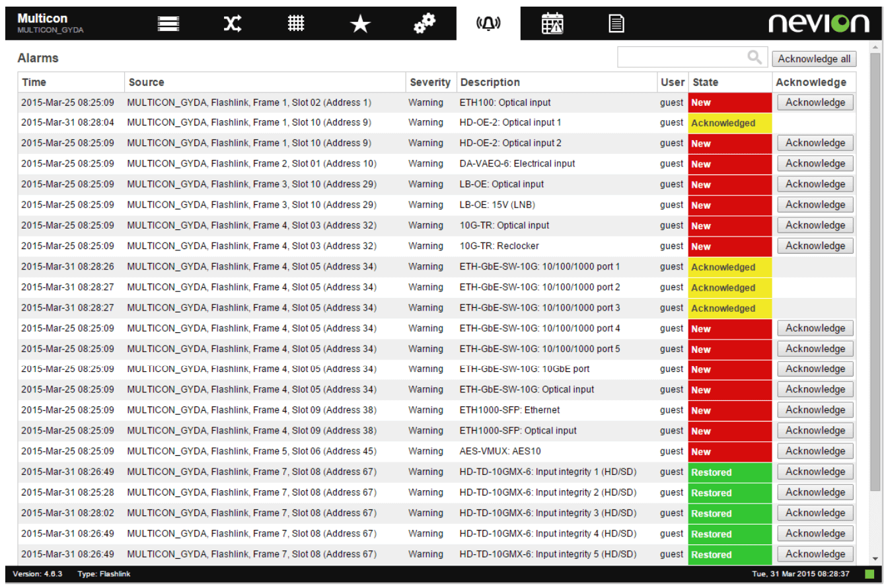Sort alarms by the Time column
The image size is (884, 588).
coord(33,82)
